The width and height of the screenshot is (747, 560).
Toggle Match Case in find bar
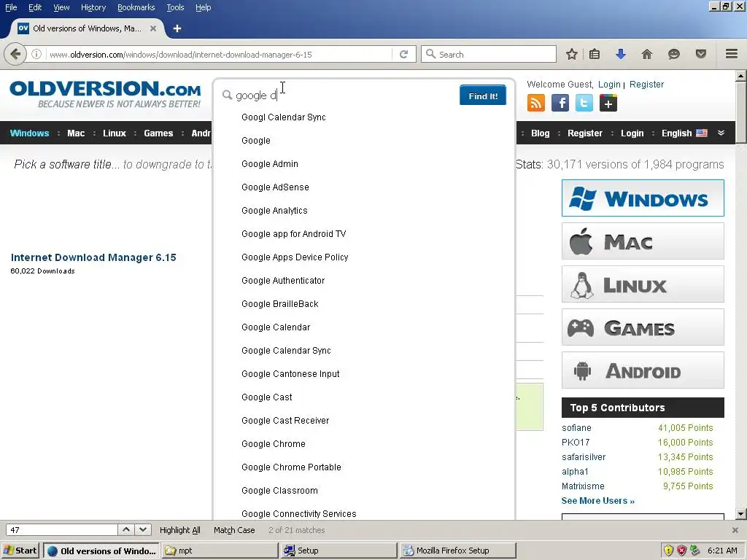[234, 530]
